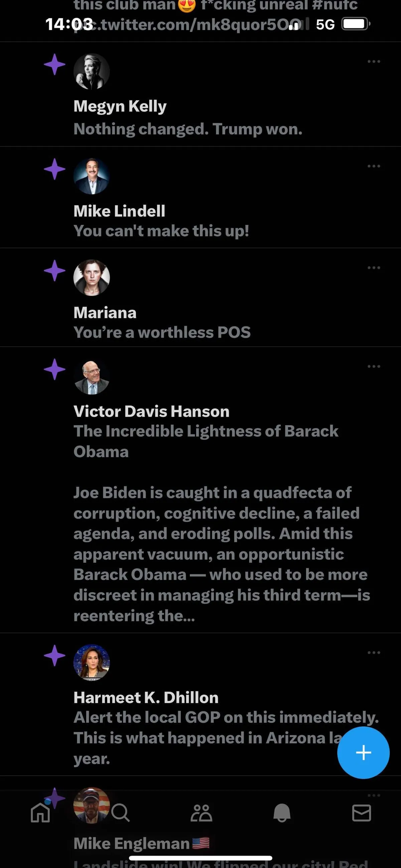Image resolution: width=401 pixels, height=868 pixels.
Task: Open more options for Mike Lindell post
Action: click(374, 166)
